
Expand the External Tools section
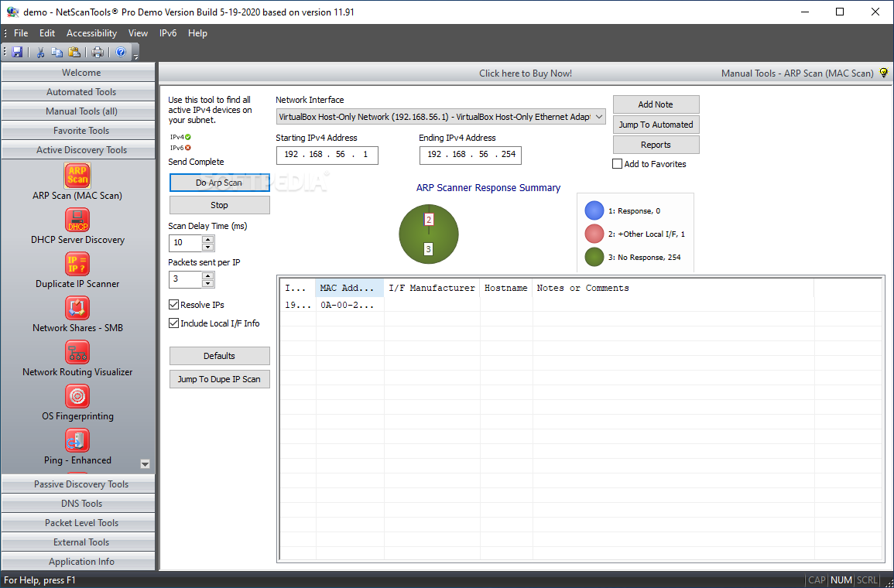78,542
